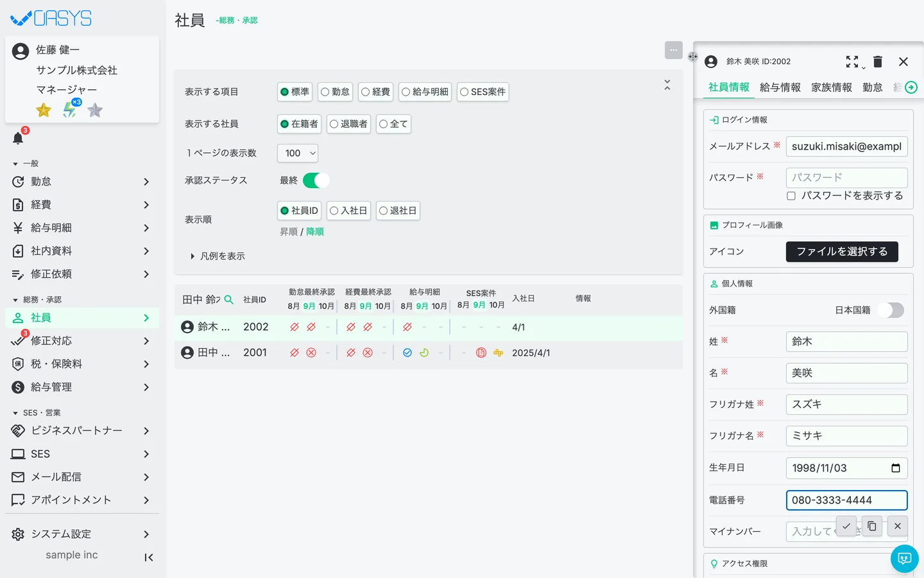The width and height of the screenshot is (924, 578).
Task: Expand システム設定 menu
Action: (x=82, y=534)
